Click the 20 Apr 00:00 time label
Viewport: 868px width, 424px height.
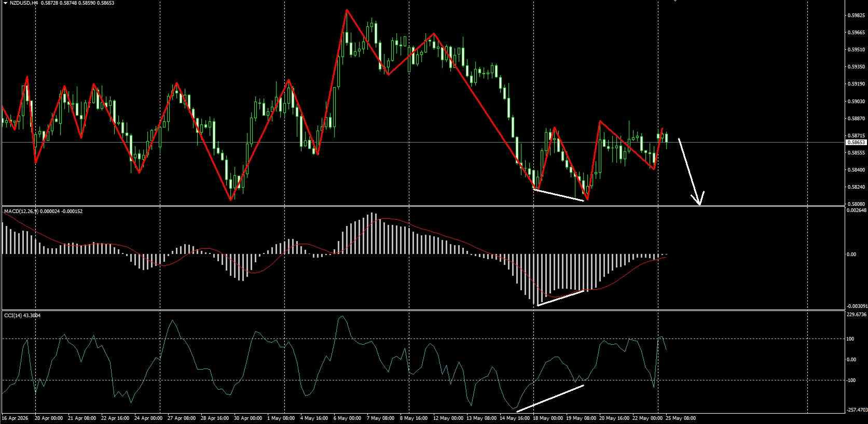48,418
